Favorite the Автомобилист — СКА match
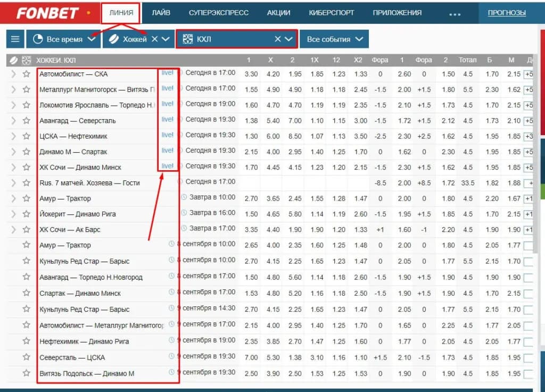 coord(27,74)
